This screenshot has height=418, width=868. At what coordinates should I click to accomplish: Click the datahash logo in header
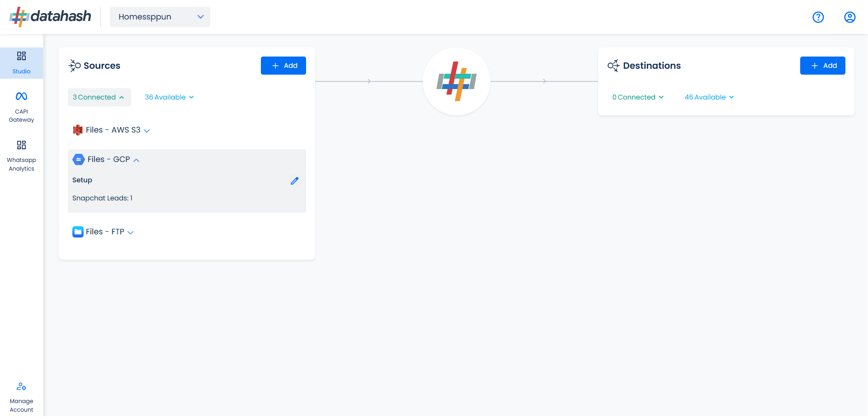(x=50, y=17)
